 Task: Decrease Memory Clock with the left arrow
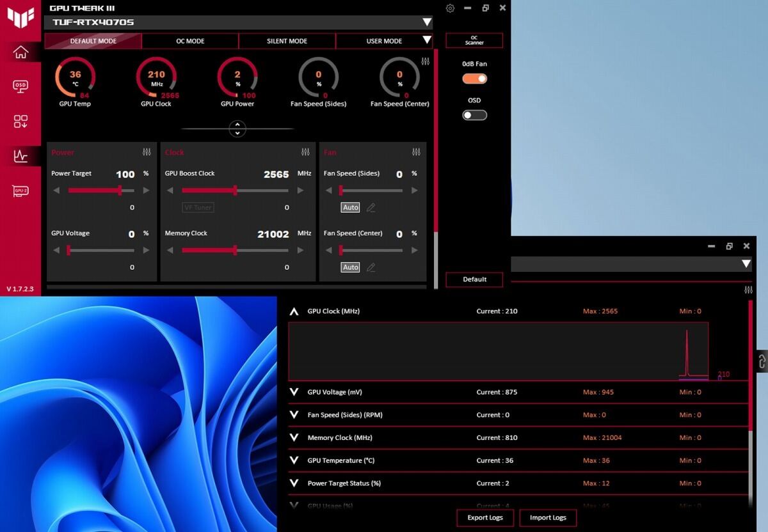[170, 250]
